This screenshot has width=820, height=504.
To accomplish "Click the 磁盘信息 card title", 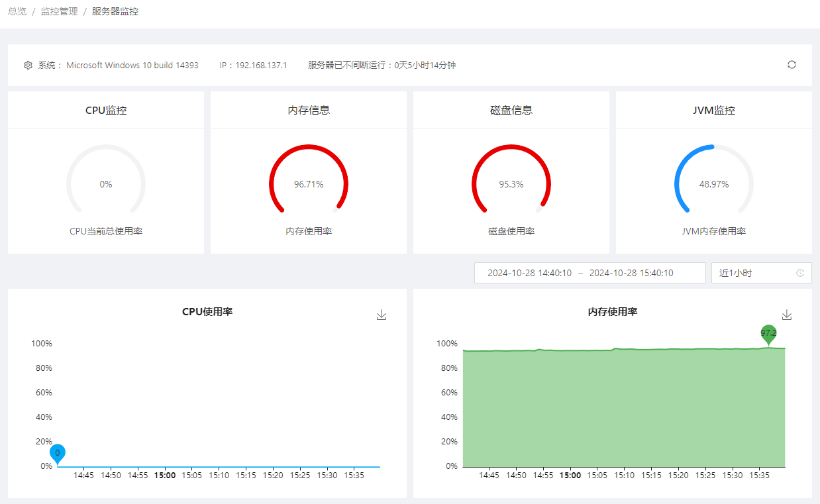I will click(511, 111).
